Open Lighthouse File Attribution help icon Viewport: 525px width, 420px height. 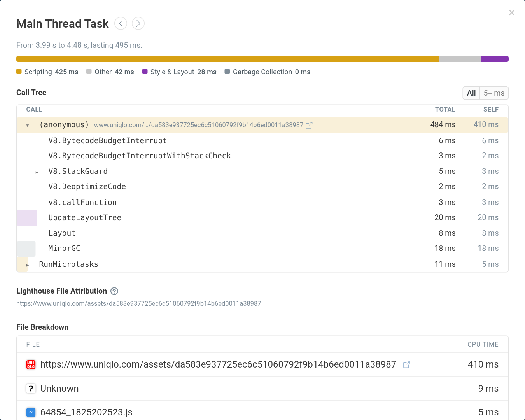point(114,291)
